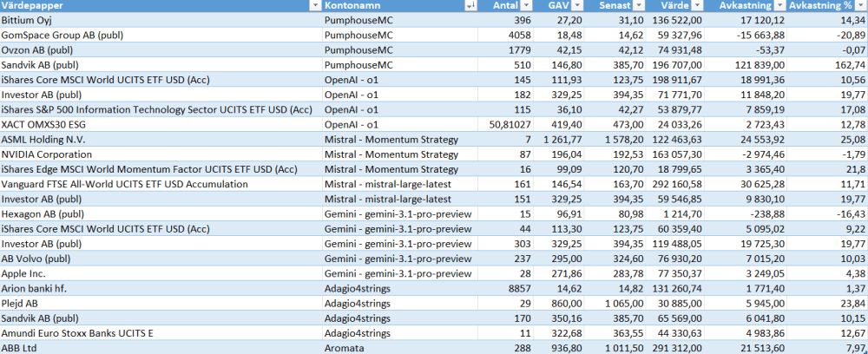Select the GAV value 936,80

[559, 348]
